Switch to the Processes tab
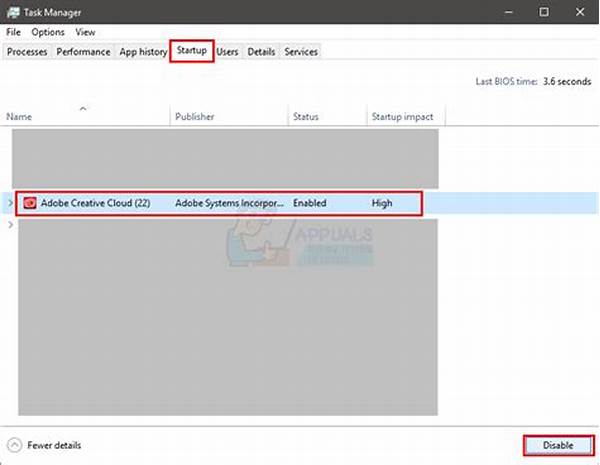Screen dimensions: 600x465 [x=27, y=51]
